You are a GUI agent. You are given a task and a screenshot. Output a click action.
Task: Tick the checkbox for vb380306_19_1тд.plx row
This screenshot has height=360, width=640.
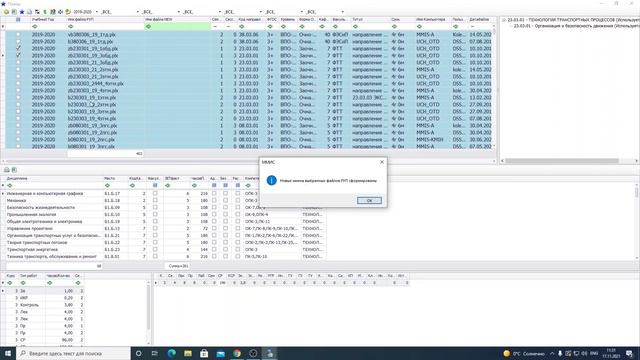18,35
